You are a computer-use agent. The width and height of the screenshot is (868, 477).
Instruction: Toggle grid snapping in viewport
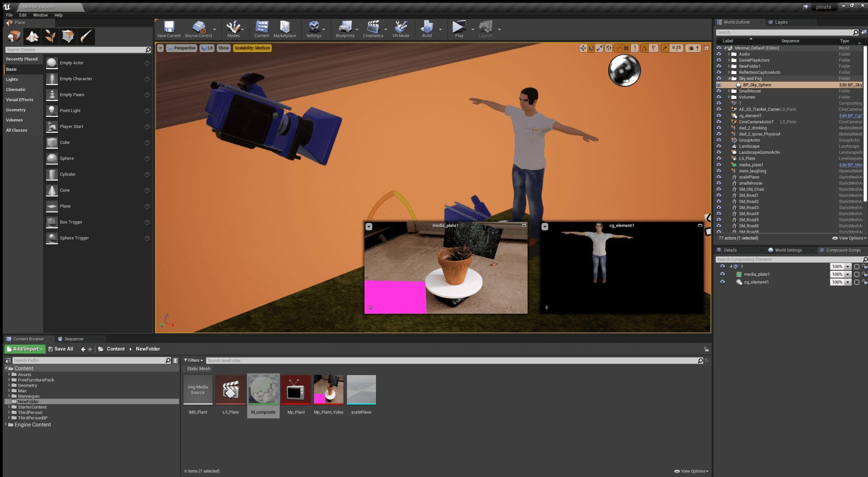tap(626, 48)
